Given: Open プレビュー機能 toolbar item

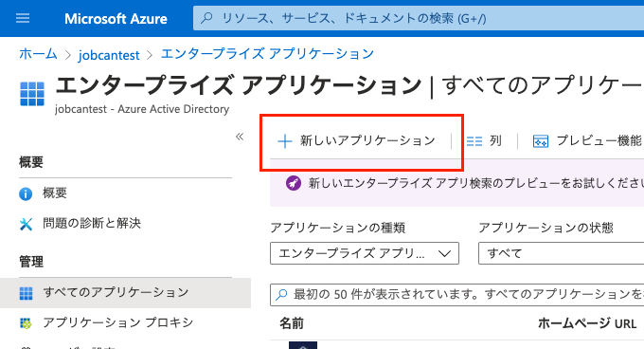Looking at the screenshot, I should tap(587, 141).
